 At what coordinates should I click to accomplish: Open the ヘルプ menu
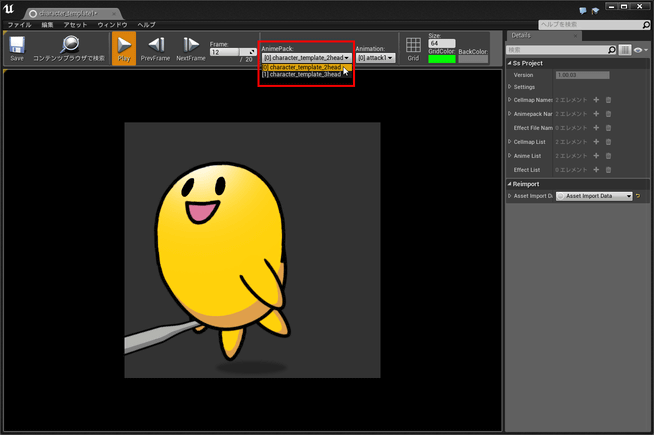pos(146,25)
